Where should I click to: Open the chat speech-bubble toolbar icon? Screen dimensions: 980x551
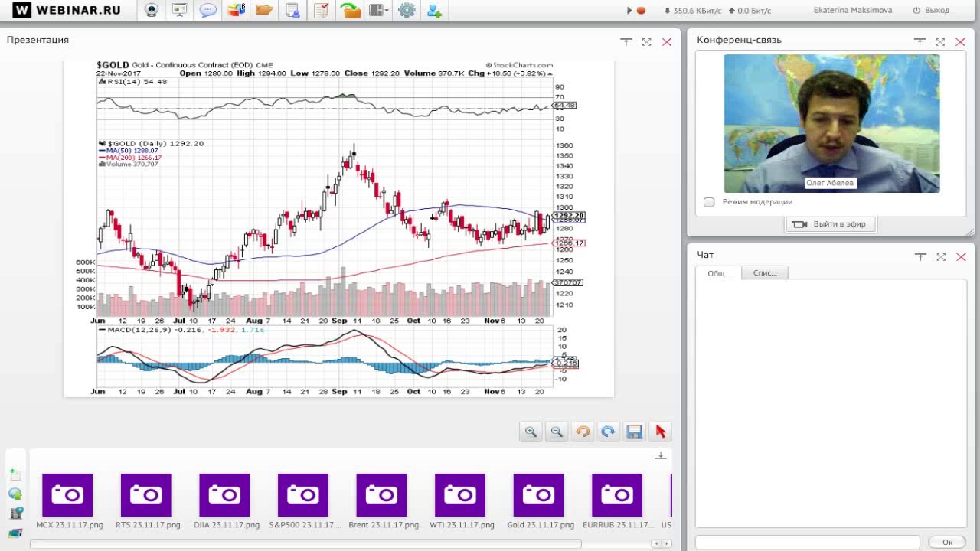coord(207,11)
